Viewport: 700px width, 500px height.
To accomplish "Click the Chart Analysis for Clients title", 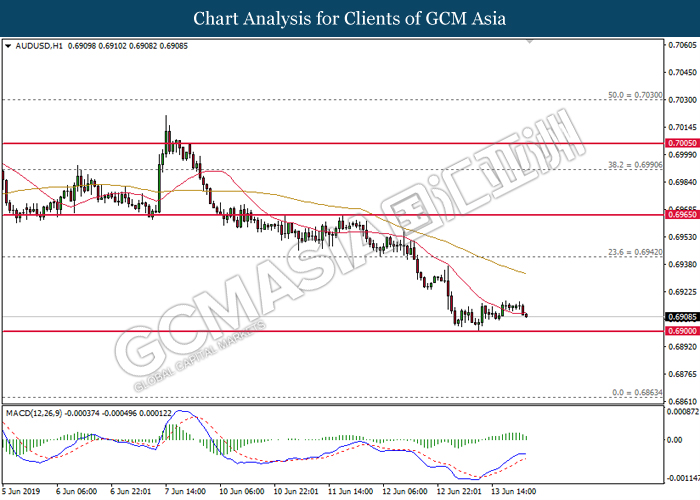I will click(350, 18).
